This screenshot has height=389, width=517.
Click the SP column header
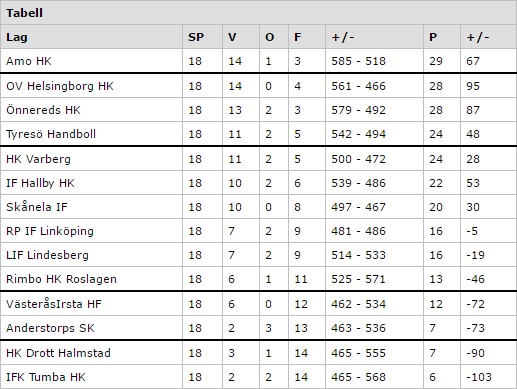click(196, 37)
